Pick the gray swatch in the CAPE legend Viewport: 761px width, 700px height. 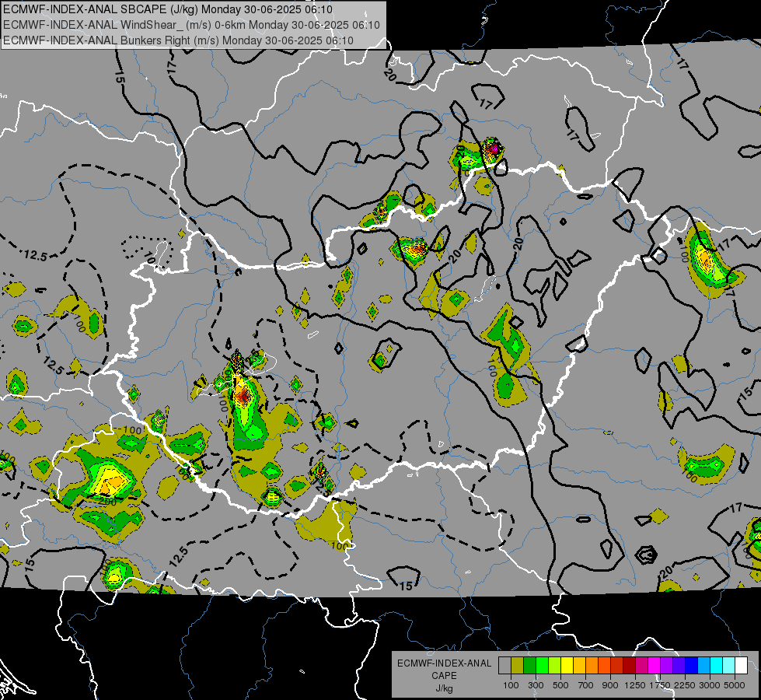pos(504,665)
